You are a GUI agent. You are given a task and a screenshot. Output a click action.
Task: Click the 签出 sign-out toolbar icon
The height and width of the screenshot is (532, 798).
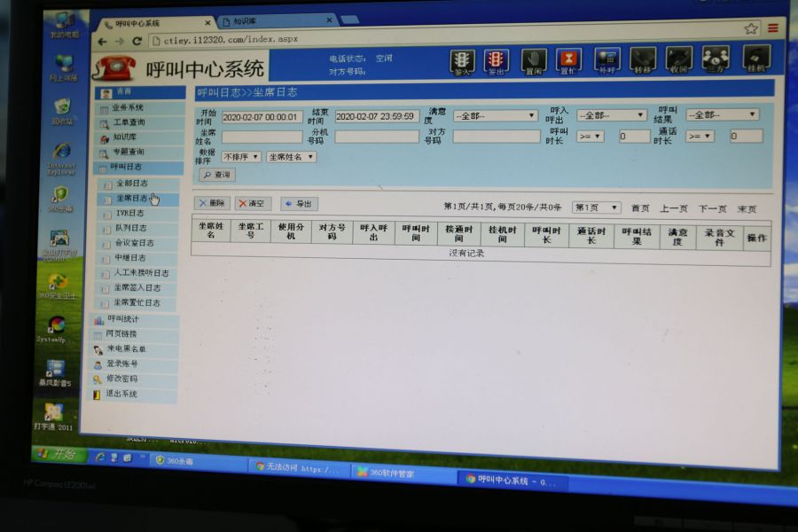click(497, 60)
